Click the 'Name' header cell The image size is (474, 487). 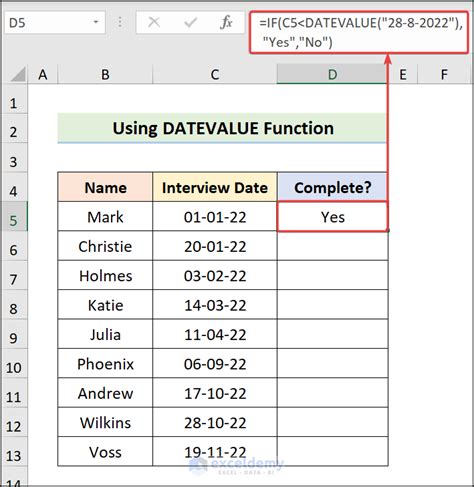click(105, 187)
